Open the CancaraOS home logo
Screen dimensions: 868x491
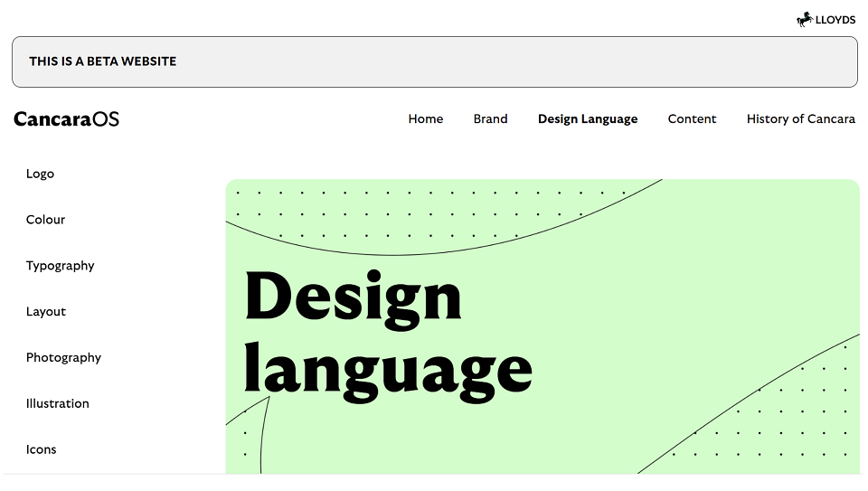click(x=66, y=119)
